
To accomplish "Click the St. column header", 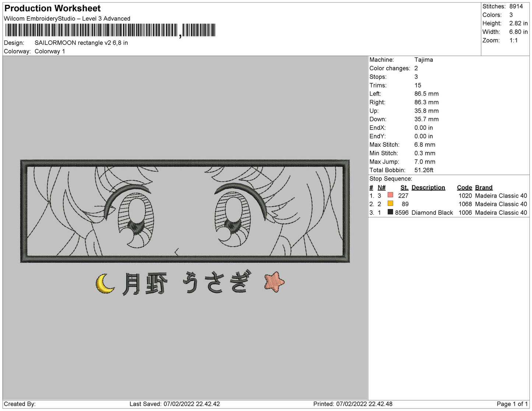I will pos(404,187).
